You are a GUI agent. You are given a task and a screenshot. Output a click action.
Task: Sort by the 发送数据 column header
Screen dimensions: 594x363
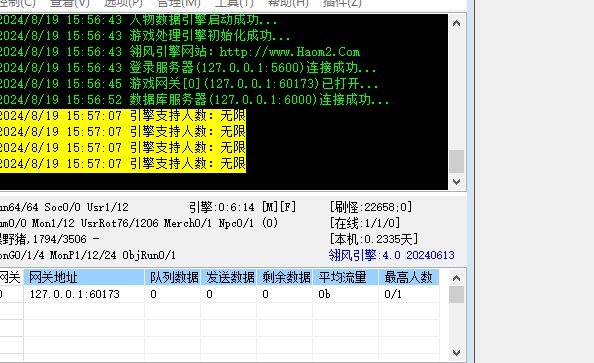pos(228,277)
